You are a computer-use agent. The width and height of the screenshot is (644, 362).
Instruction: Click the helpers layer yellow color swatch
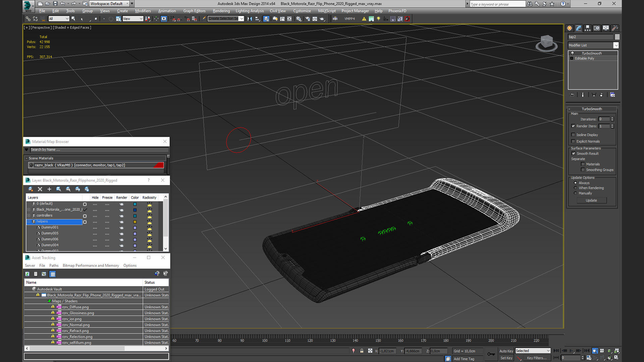tap(135, 222)
